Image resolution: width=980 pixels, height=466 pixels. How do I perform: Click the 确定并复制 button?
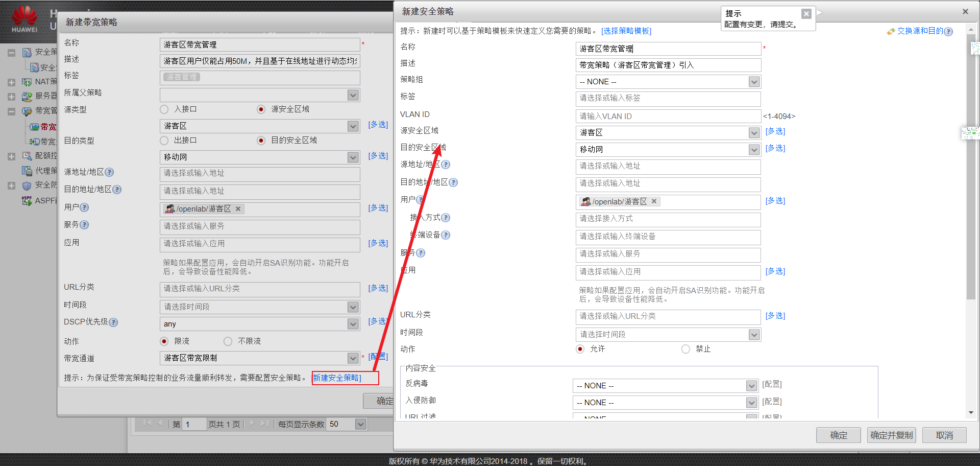892,435
